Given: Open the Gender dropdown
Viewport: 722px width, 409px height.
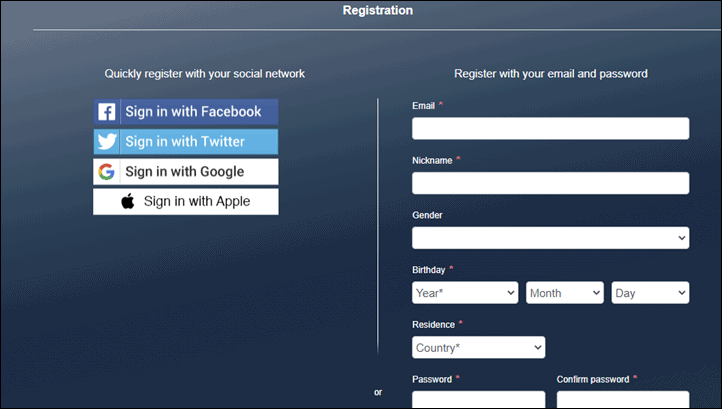Looking at the screenshot, I should [x=551, y=238].
